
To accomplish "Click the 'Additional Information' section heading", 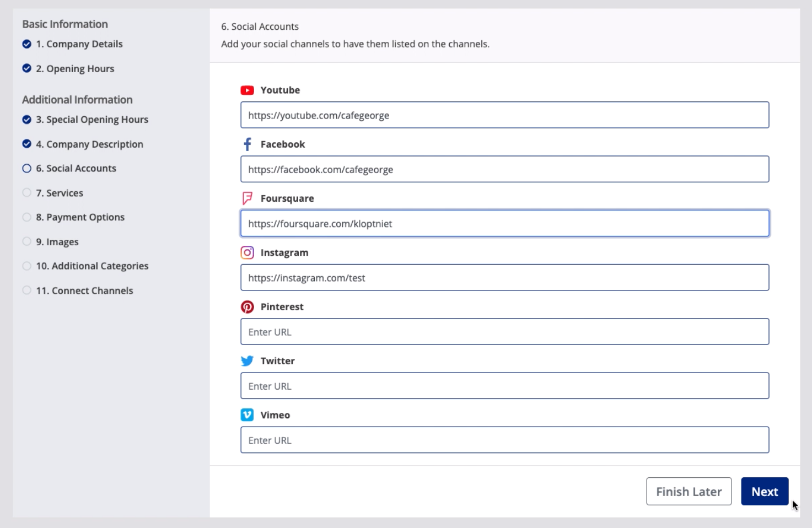I will tap(77, 100).
